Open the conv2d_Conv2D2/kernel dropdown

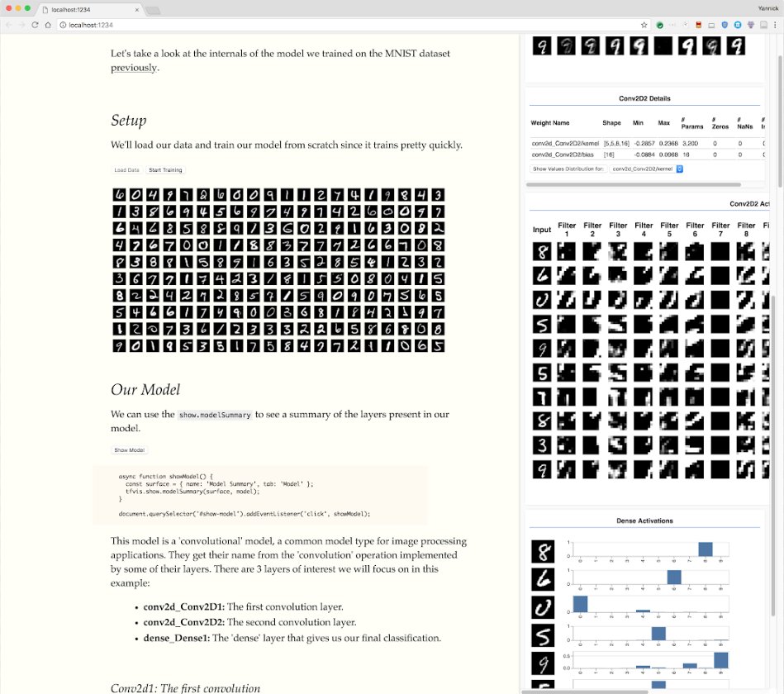(646, 169)
